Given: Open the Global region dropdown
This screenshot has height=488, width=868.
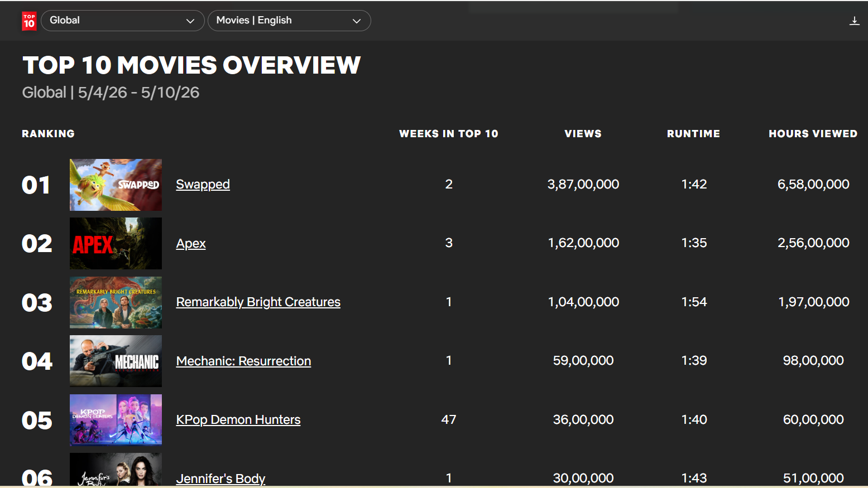Looking at the screenshot, I should point(123,21).
